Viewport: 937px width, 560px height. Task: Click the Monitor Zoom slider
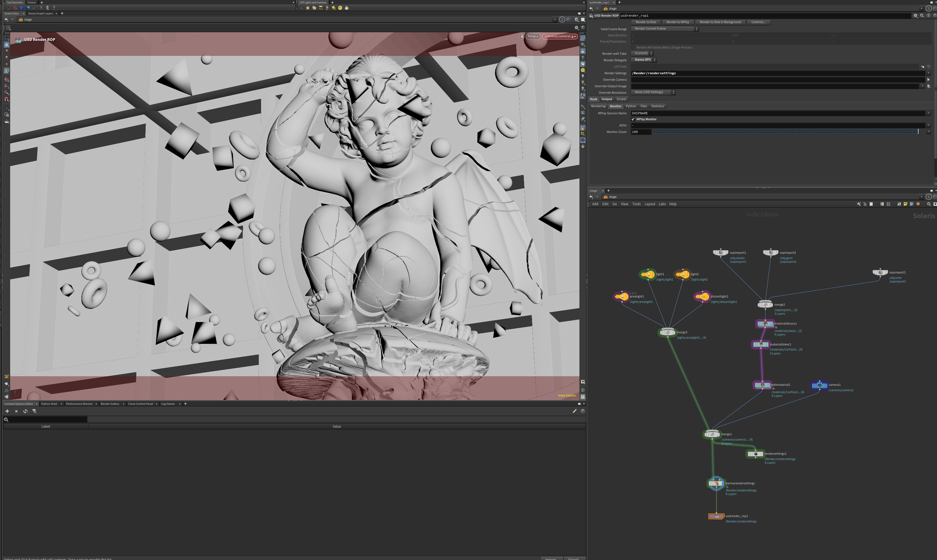pyautogui.click(x=785, y=132)
